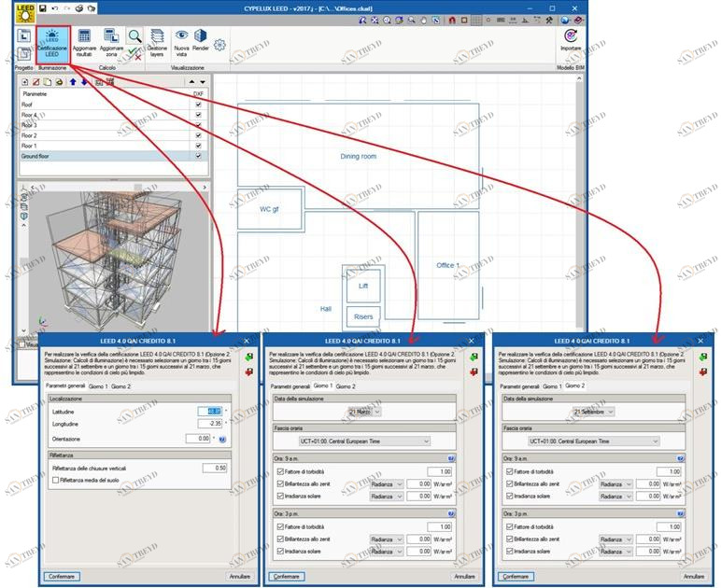
Task: Create a Nuova vista
Action: coord(181,41)
